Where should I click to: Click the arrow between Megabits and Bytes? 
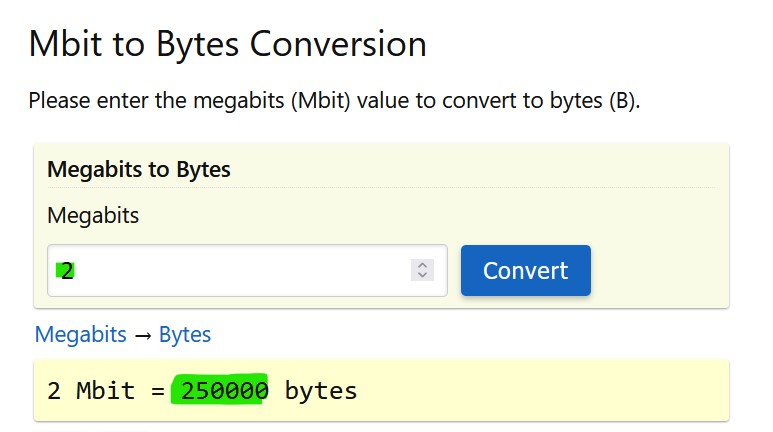point(143,335)
